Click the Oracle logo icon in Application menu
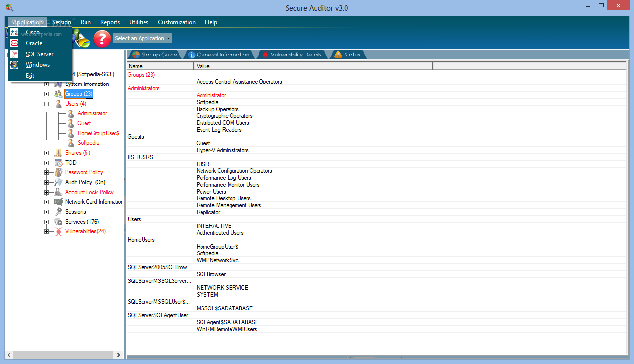This screenshot has width=634, height=364. point(14,43)
